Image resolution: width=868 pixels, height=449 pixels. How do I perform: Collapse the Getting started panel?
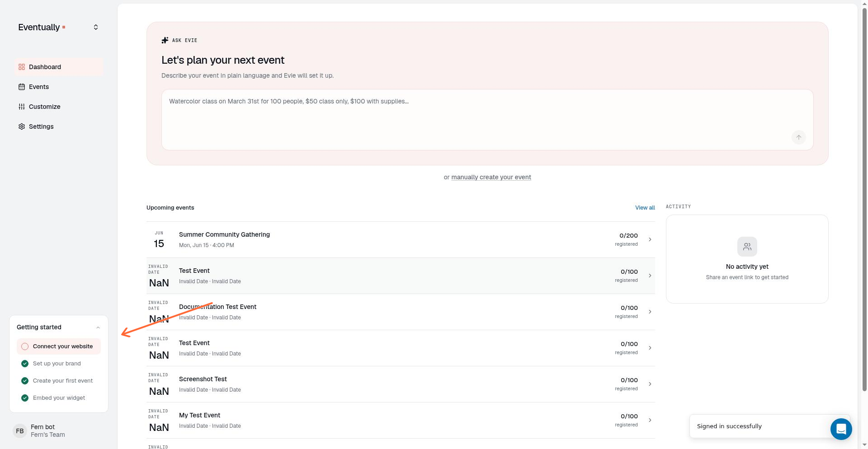coord(98,327)
